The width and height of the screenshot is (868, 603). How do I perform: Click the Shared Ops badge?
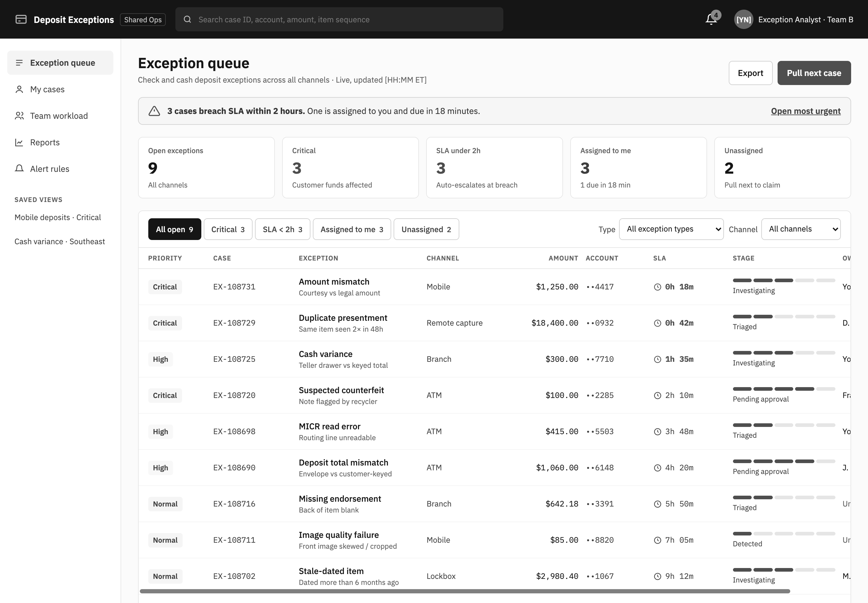coord(143,20)
